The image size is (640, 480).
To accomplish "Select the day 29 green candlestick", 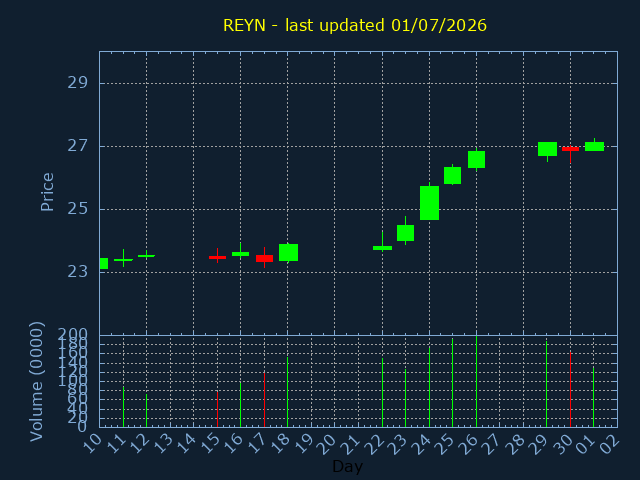I will tap(547, 149).
